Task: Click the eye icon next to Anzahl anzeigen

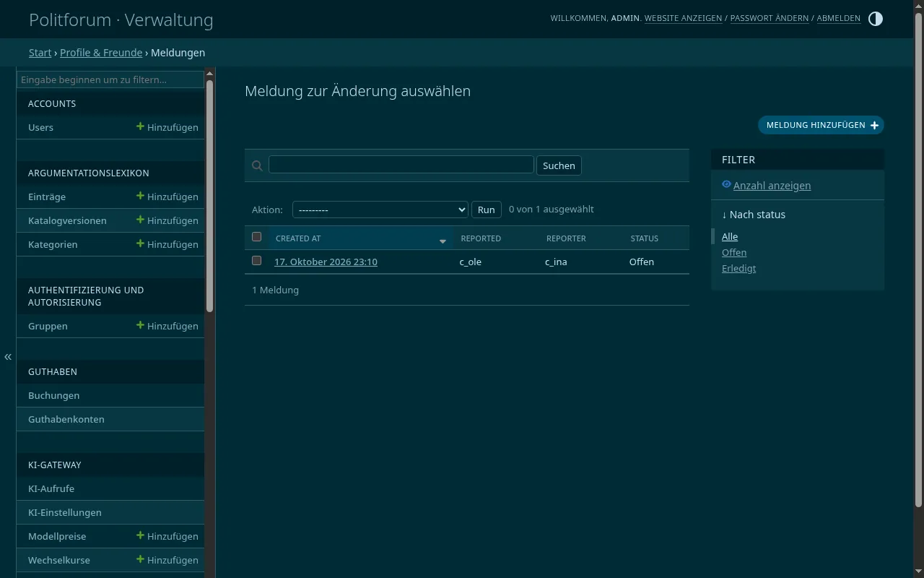Action: point(726,184)
